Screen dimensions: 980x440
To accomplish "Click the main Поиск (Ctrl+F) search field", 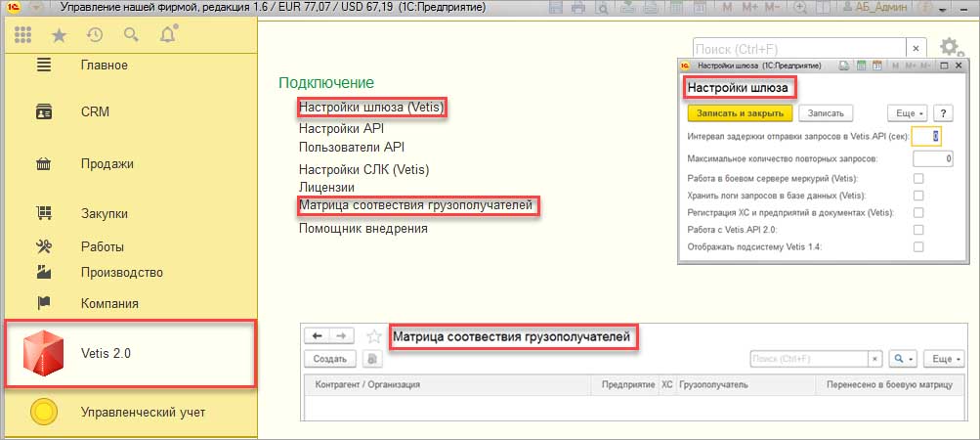I will tap(800, 49).
